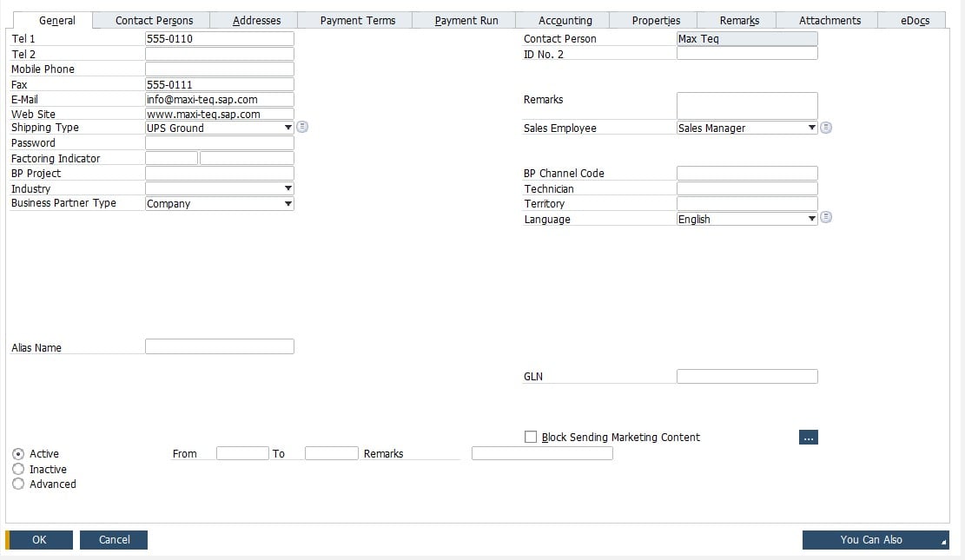Open the Accounting tab
Viewport: 965px width, 560px height.
[565, 19]
